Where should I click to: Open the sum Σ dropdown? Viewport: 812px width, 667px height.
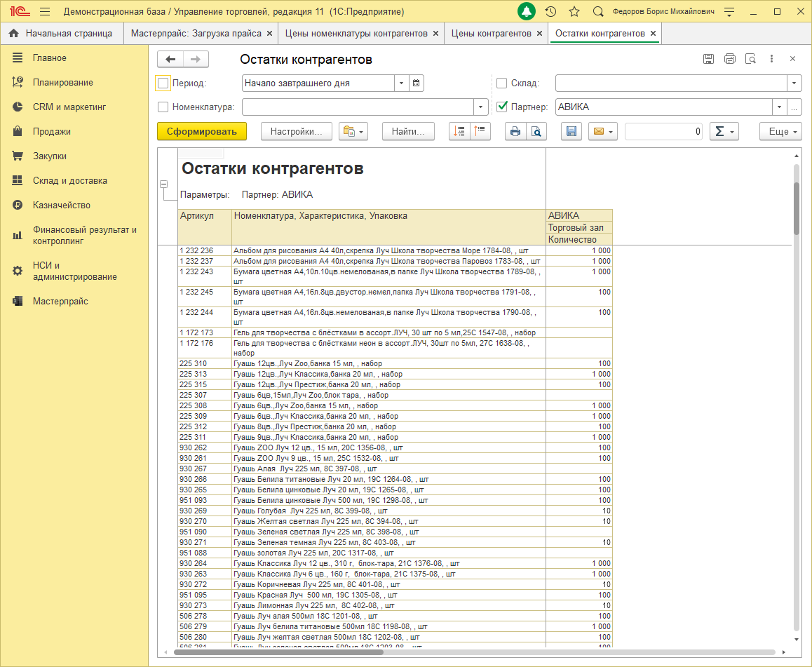pos(724,131)
